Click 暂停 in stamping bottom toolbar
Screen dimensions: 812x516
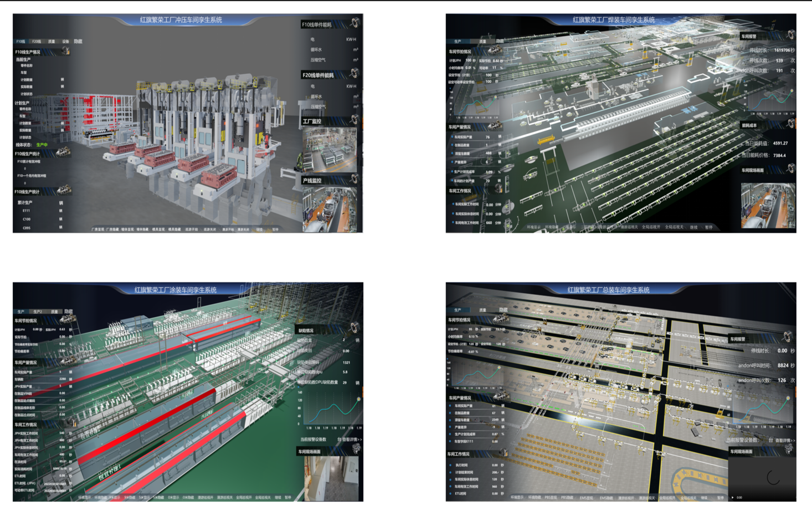tap(275, 229)
